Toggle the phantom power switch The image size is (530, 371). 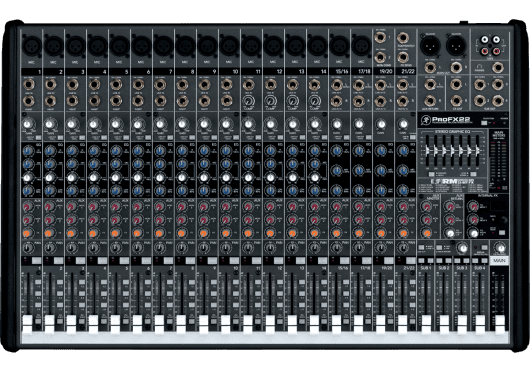tap(484, 123)
